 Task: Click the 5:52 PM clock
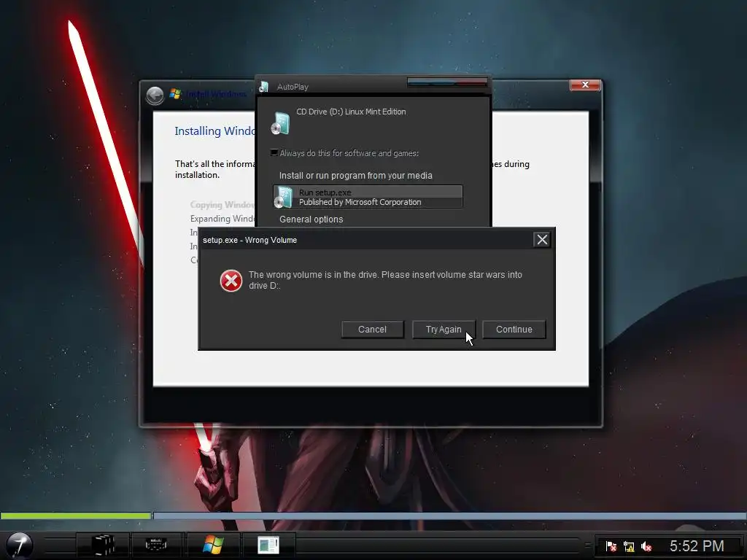(x=697, y=545)
